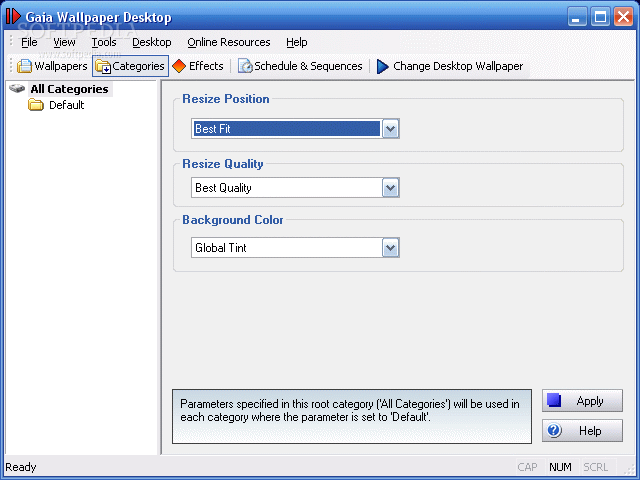Switch to the Categories toolbar view
The image size is (640, 480).
point(130,66)
